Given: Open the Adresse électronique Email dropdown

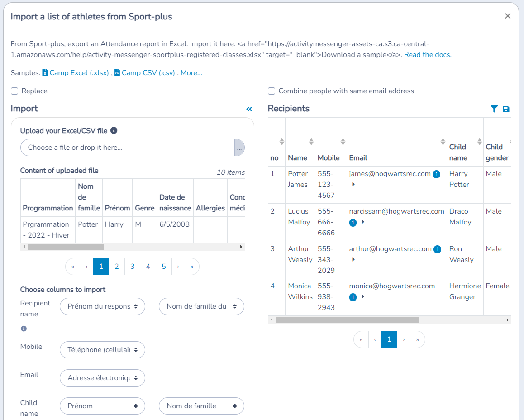Looking at the screenshot, I should point(102,378).
